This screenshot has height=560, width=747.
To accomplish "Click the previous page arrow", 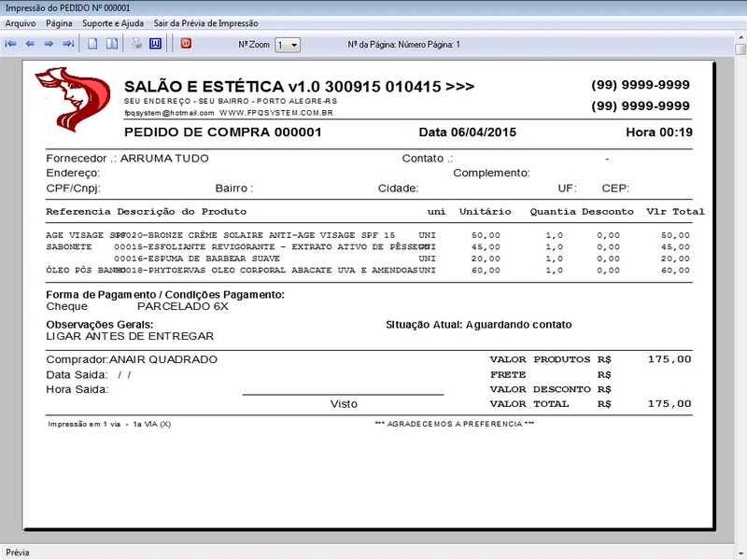I will [x=29, y=44].
